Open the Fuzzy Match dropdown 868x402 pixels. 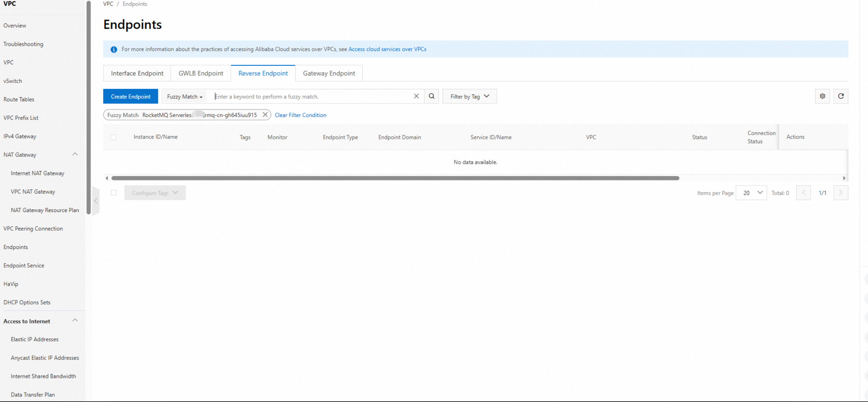tap(185, 97)
